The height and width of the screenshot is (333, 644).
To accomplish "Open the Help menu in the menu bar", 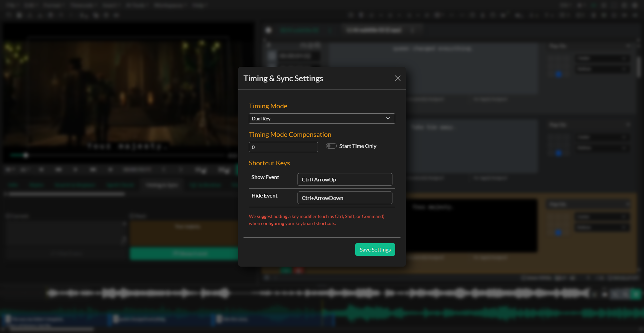I will (199, 5).
